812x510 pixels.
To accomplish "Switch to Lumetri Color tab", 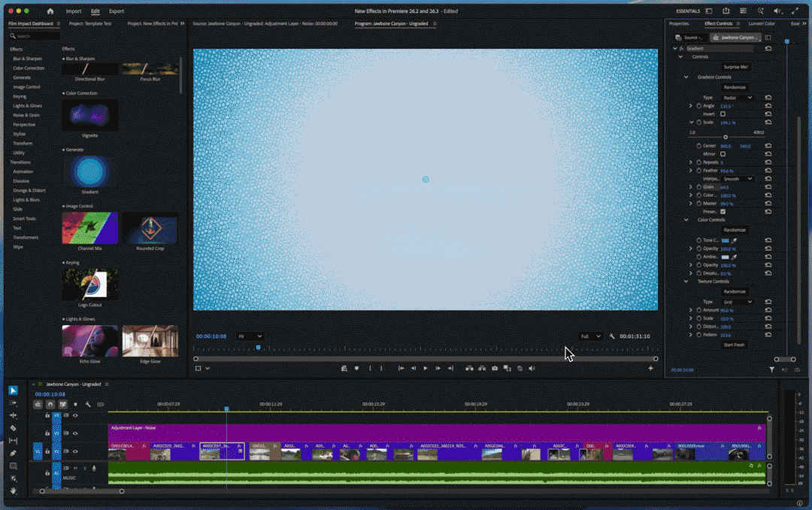I will [761, 23].
